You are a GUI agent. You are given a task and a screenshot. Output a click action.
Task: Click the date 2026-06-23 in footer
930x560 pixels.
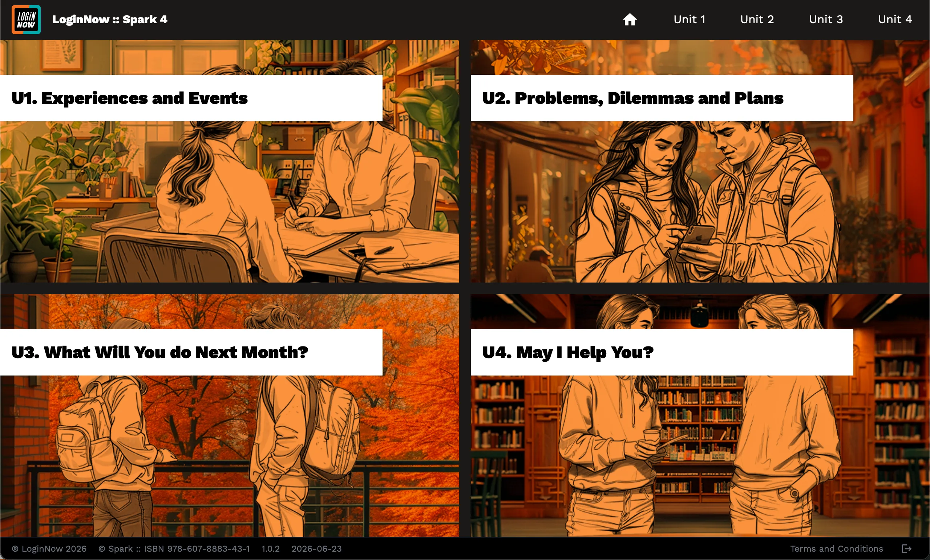(x=316, y=549)
